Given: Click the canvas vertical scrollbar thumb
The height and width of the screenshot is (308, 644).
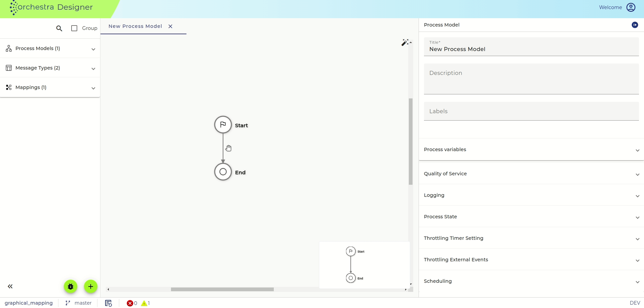Looking at the screenshot, I should click(x=411, y=141).
